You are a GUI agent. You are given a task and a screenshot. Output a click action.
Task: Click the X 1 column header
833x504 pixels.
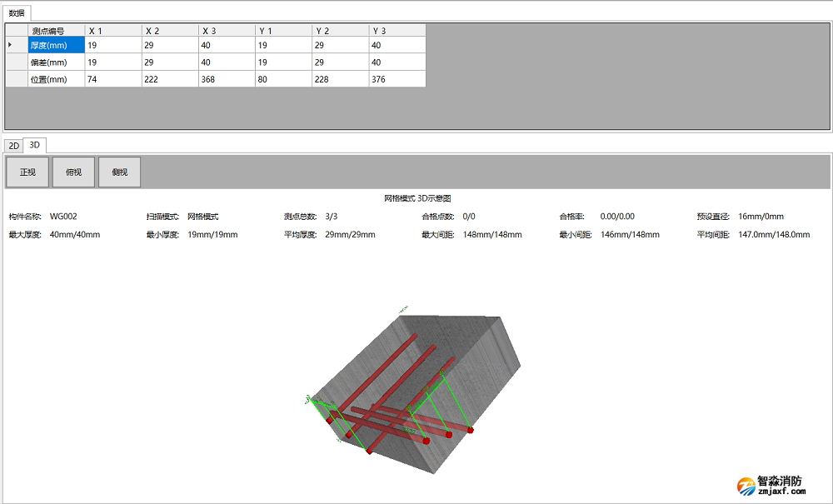point(112,30)
